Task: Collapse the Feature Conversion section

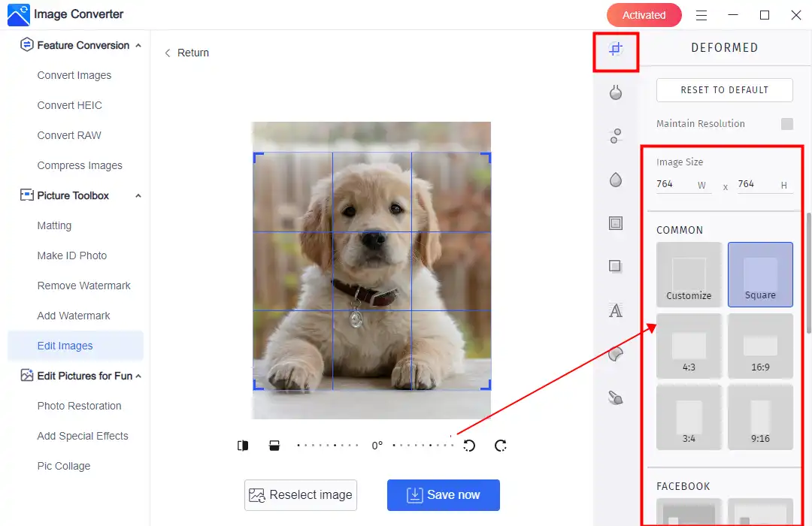Action: pyautogui.click(x=138, y=45)
